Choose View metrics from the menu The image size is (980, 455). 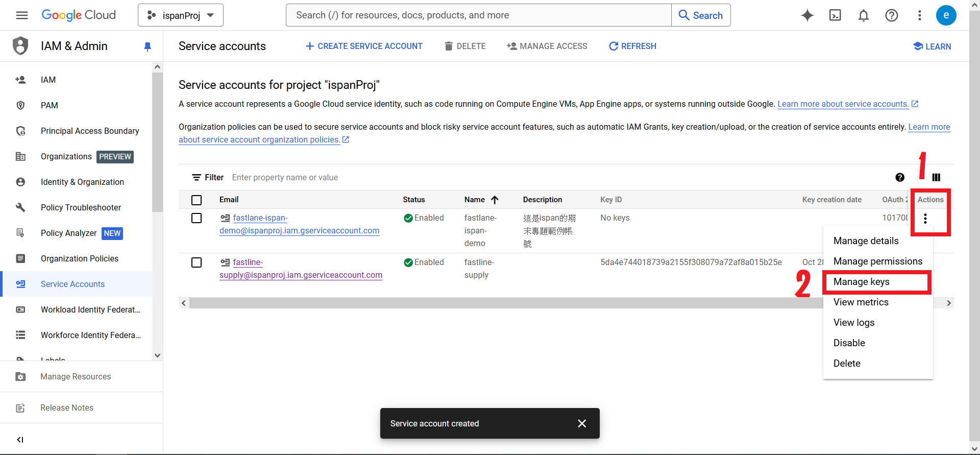[878, 302]
